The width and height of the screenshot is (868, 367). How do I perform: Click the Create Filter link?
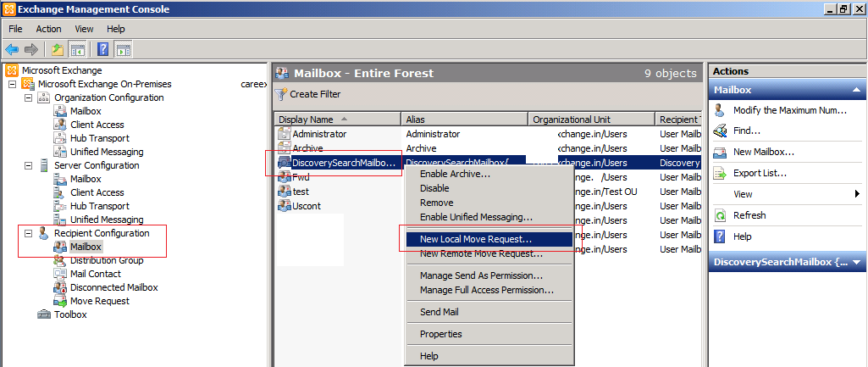(x=315, y=94)
